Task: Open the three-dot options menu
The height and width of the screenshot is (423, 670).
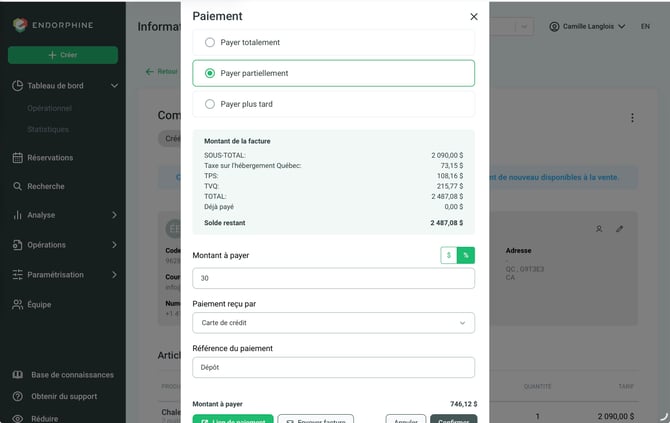Action: click(x=632, y=118)
